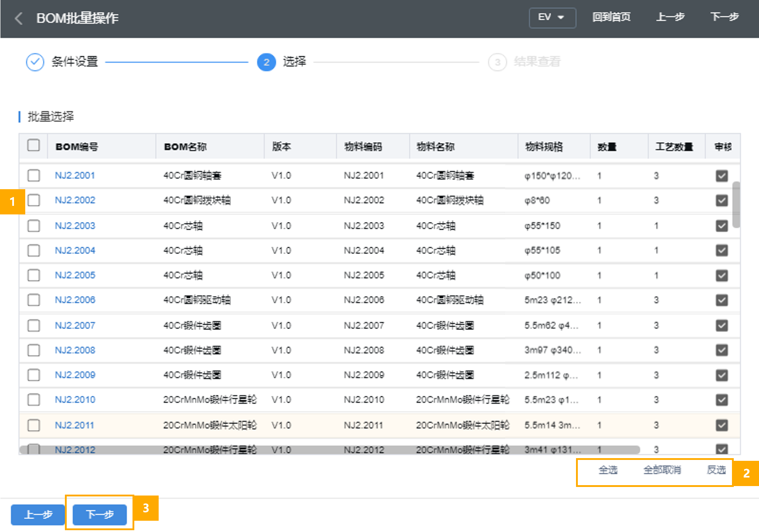The width and height of the screenshot is (759, 532).
Task: Check the row checkbox for NJ2.2010
Action: (x=33, y=400)
